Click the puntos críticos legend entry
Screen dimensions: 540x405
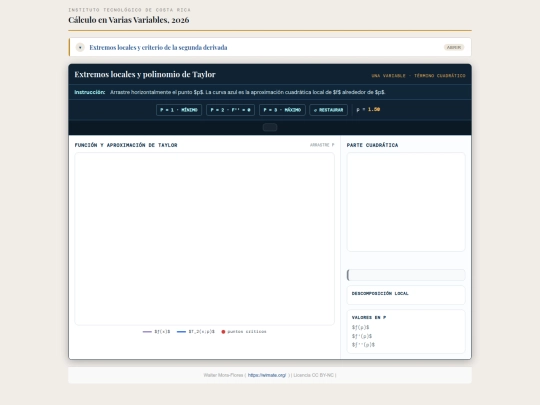point(244,332)
